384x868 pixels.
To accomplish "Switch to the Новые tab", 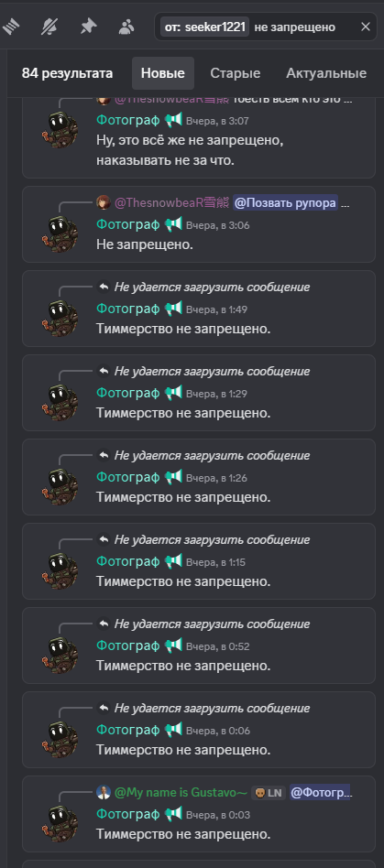I will (163, 73).
